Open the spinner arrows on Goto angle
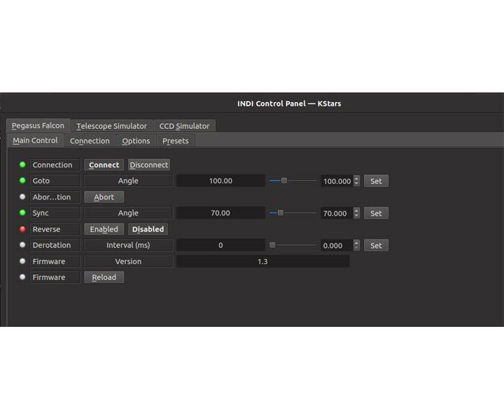This screenshot has height=420, width=504. point(356,181)
